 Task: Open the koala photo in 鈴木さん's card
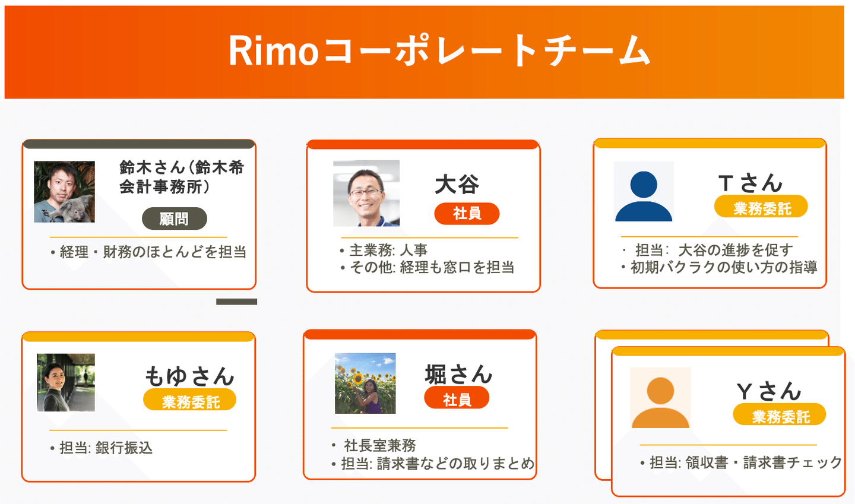click(64, 192)
